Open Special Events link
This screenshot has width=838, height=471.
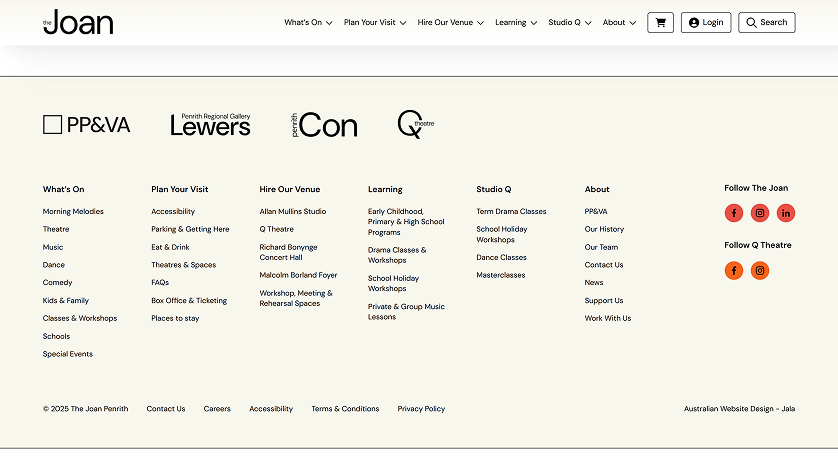pos(68,354)
